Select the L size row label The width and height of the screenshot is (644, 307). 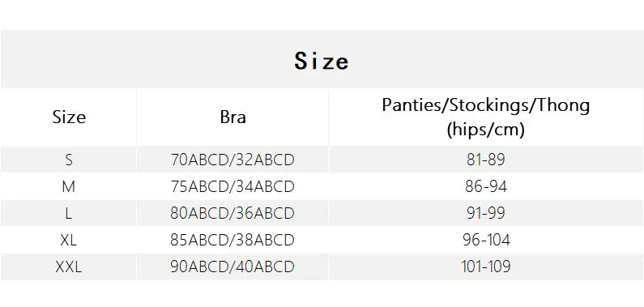point(69,213)
